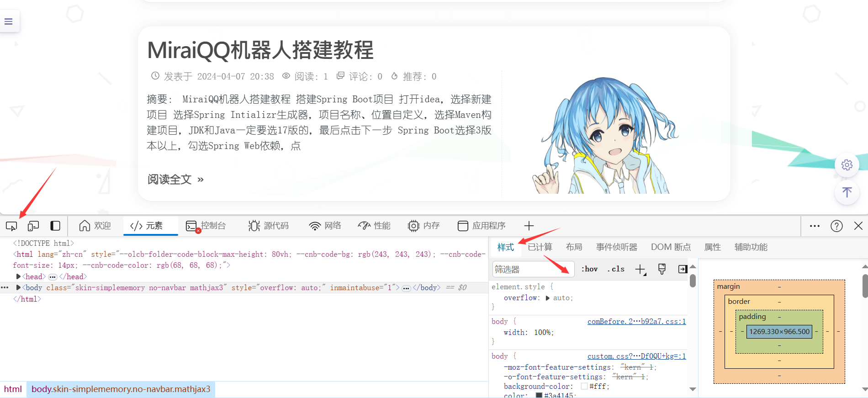Click the closing html tag line
Screen dimensions: 868x398
[27, 299]
